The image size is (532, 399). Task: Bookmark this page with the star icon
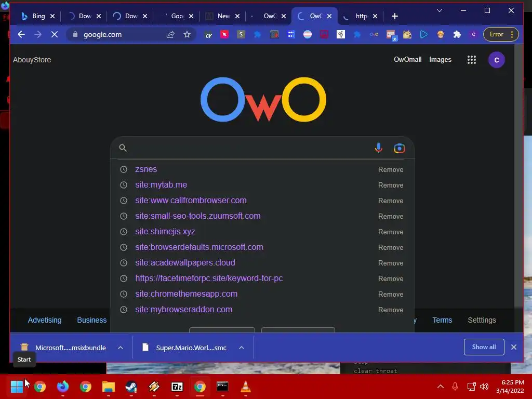pos(187,34)
